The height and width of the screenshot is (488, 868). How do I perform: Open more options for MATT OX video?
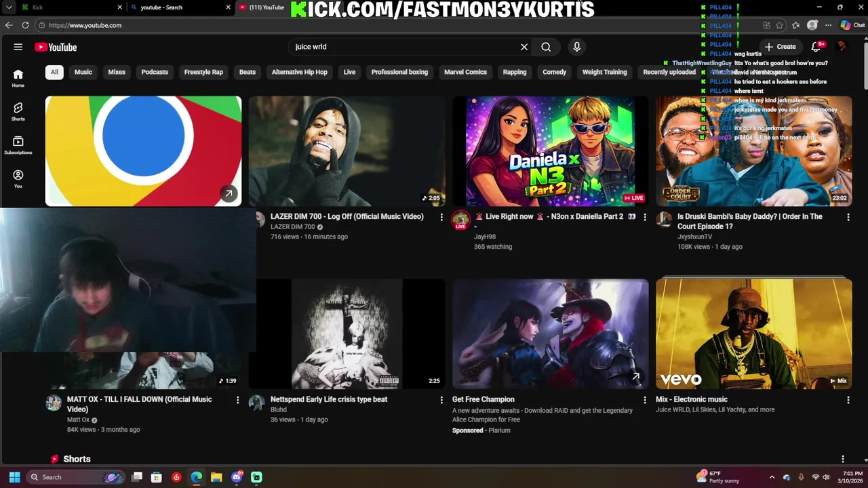point(237,401)
